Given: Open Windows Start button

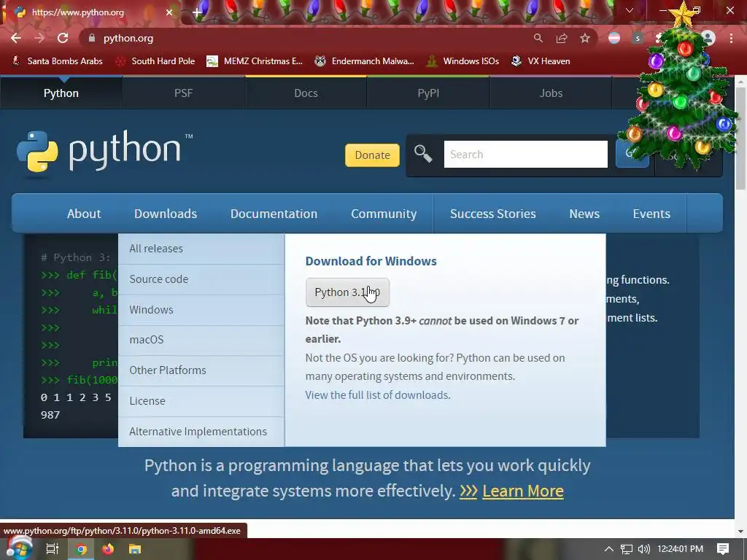Looking at the screenshot, I should [19, 548].
